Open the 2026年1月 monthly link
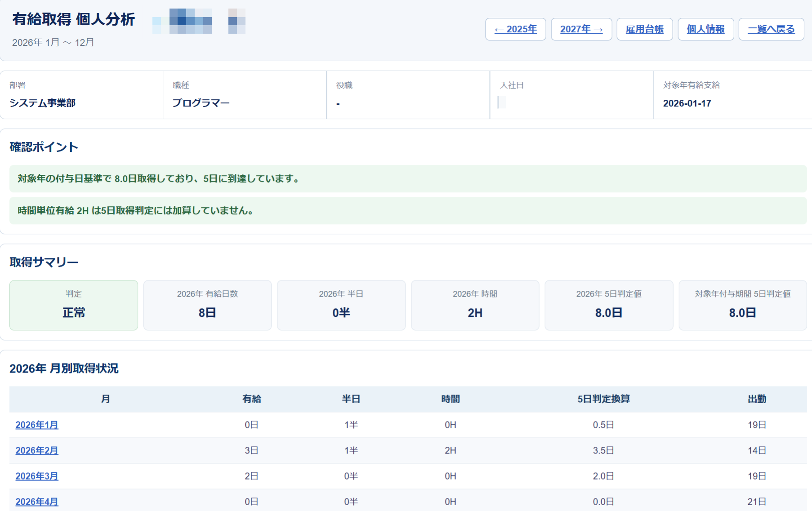Image resolution: width=812 pixels, height=511 pixels. point(37,425)
